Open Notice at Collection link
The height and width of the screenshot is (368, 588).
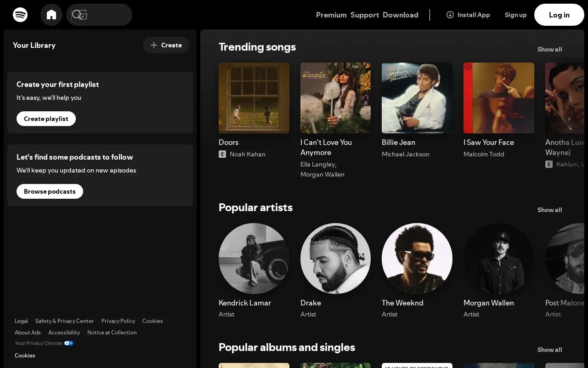[x=112, y=333]
